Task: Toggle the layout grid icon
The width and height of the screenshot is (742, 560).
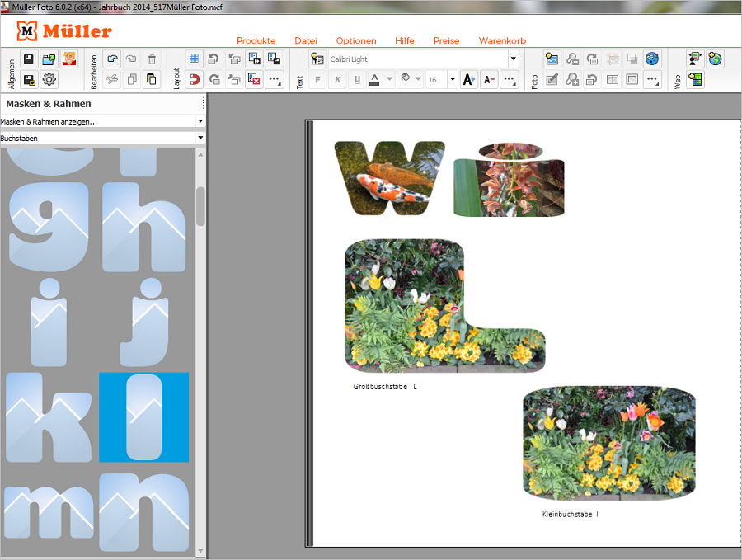Action: click(x=194, y=59)
